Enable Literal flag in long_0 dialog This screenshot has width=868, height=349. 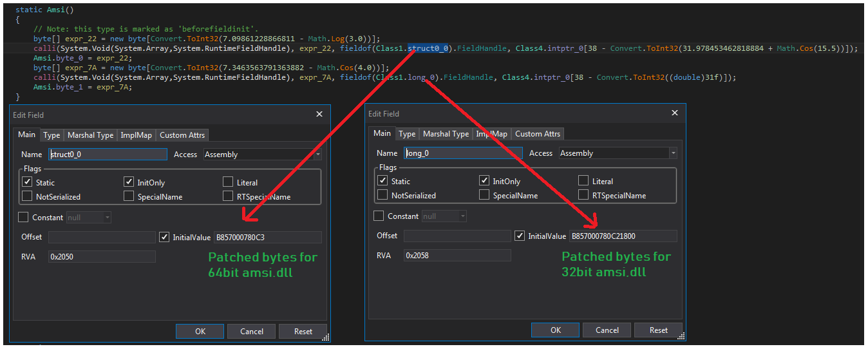583,181
